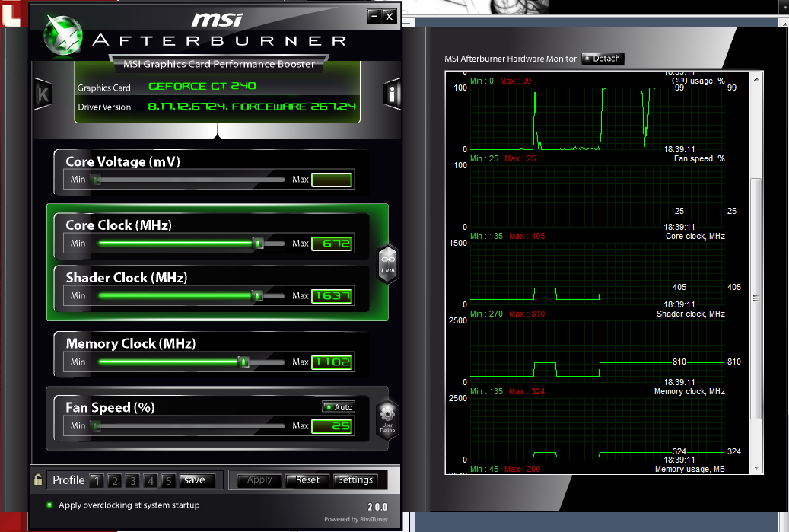Click the hardware monitor scrollbar up arrow
Screen dimensions: 789x532
[x=756, y=79]
